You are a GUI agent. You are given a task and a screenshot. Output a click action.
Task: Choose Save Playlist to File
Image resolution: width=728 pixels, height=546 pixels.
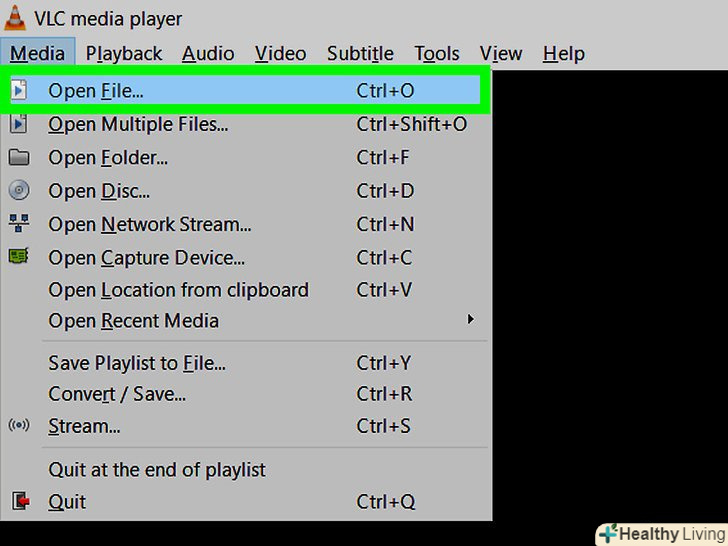137,363
